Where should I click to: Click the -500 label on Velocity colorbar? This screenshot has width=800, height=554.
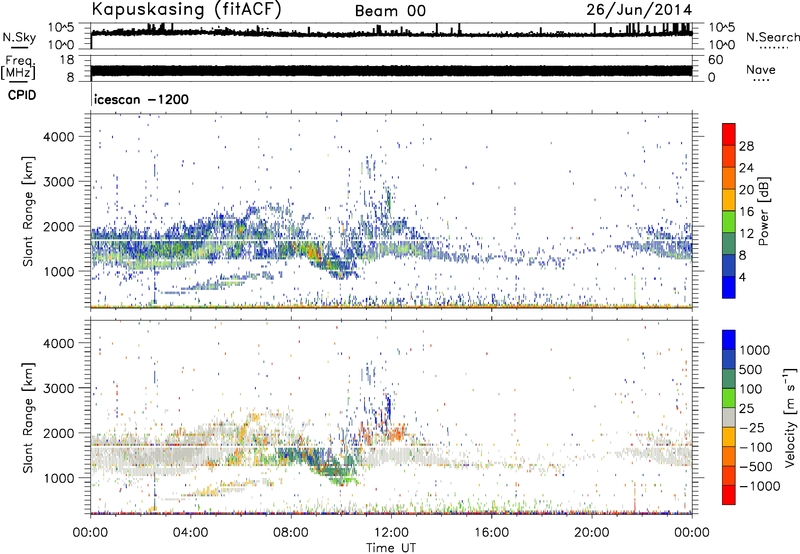tap(755, 466)
